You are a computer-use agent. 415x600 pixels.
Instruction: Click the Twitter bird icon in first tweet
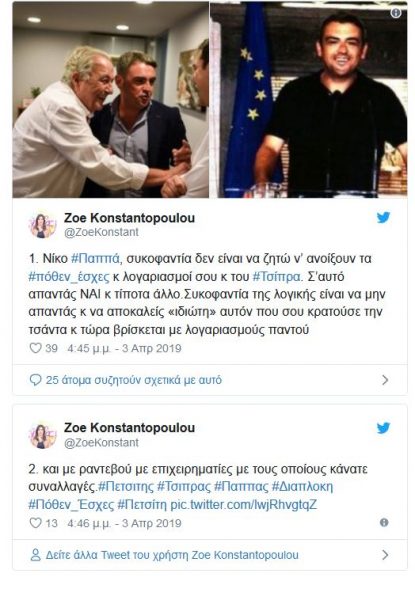click(383, 217)
